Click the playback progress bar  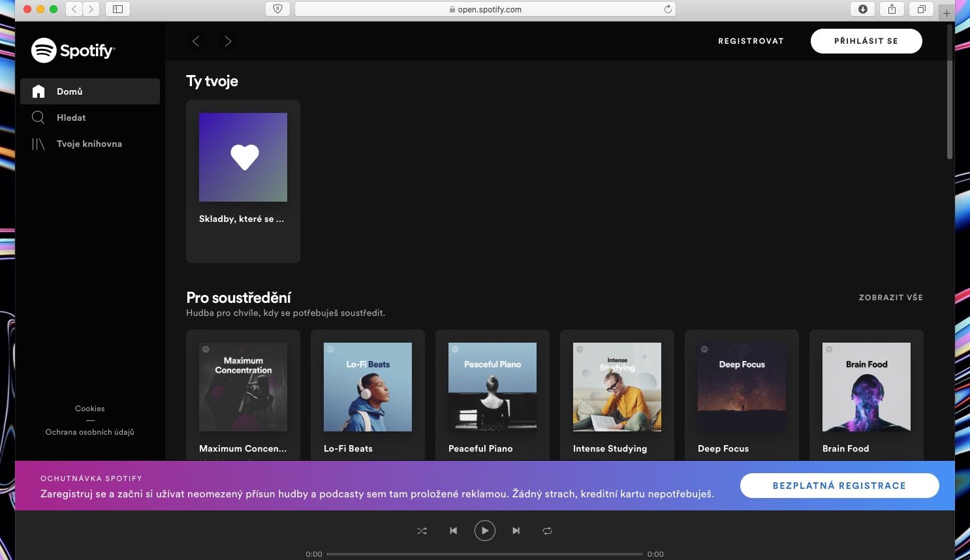484,554
